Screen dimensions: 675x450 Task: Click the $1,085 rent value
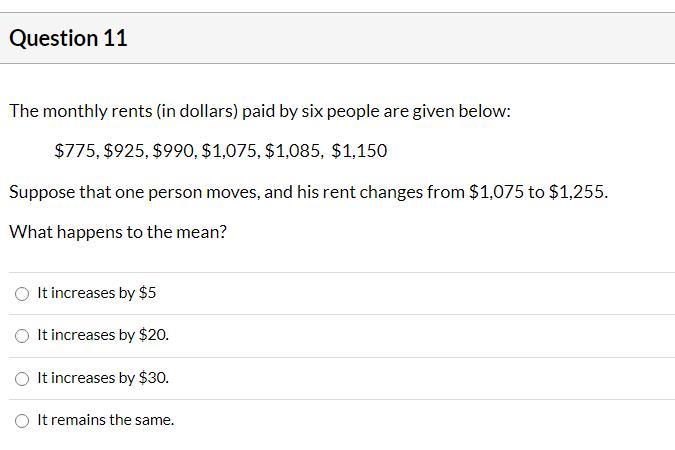[292, 151]
